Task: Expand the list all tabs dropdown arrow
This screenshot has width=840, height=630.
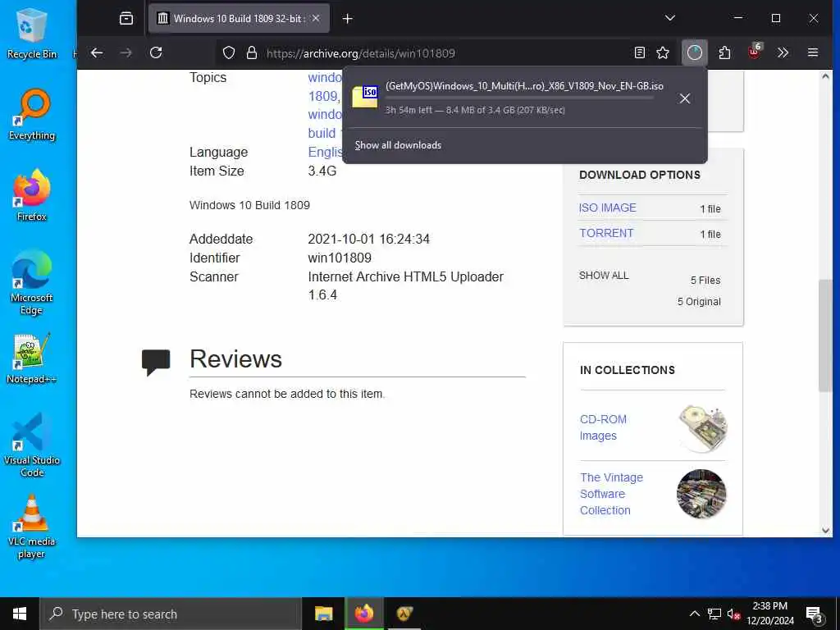Action: pos(669,19)
